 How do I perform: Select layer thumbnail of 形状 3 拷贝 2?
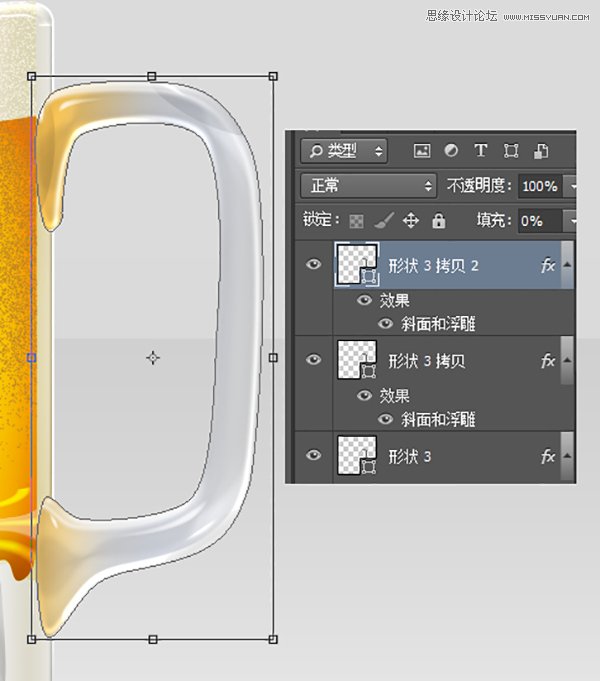click(x=357, y=264)
